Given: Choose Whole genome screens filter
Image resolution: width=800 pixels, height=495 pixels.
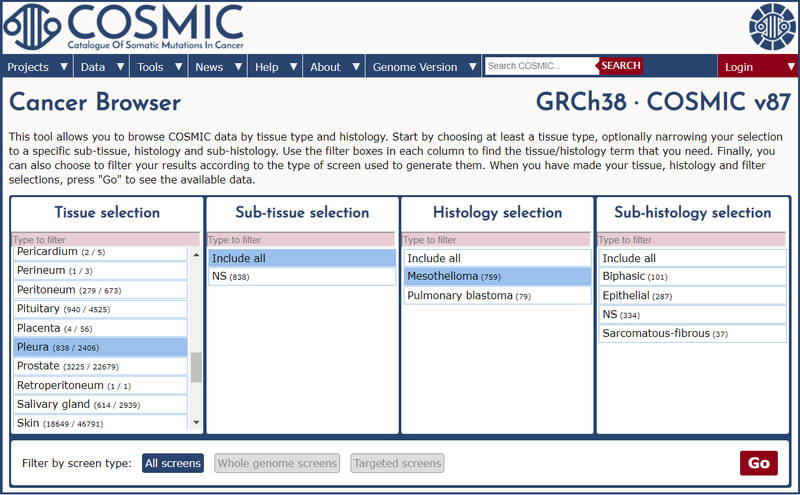Looking at the screenshot, I should pyautogui.click(x=278, y=463).
